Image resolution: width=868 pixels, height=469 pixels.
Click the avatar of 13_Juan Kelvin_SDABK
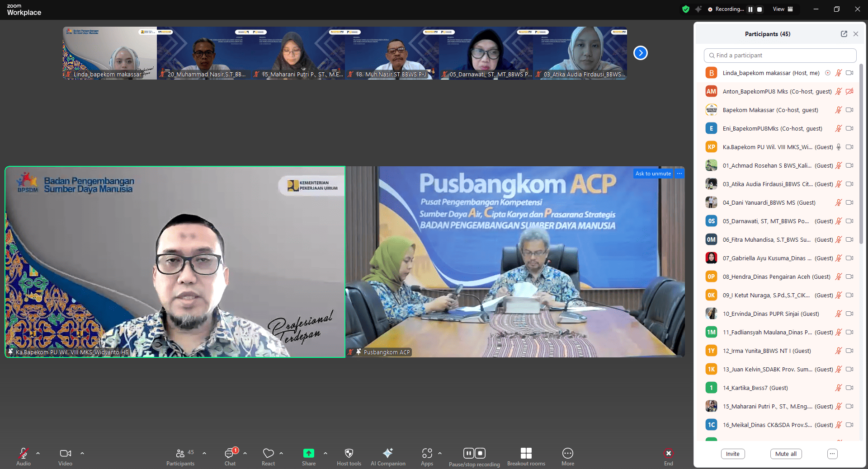pos(711,369)
